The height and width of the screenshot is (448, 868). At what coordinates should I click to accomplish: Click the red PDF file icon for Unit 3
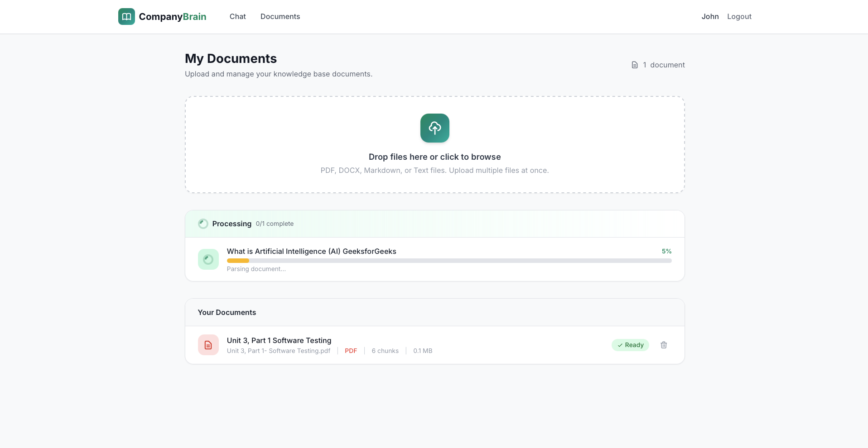click(208, 345)
